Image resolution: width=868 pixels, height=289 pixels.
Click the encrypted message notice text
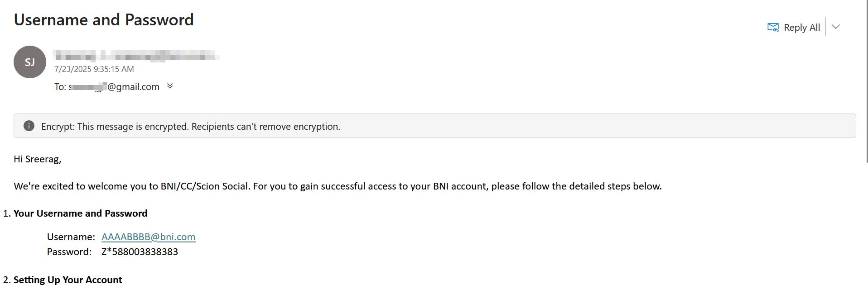191,127
